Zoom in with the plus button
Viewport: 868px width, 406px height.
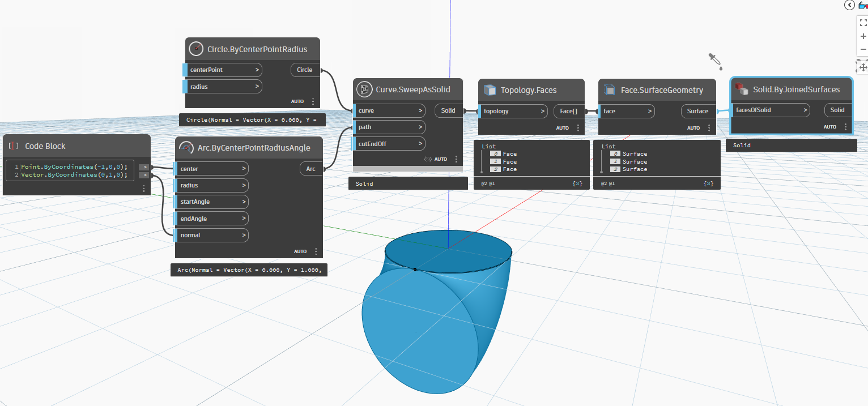863,36
